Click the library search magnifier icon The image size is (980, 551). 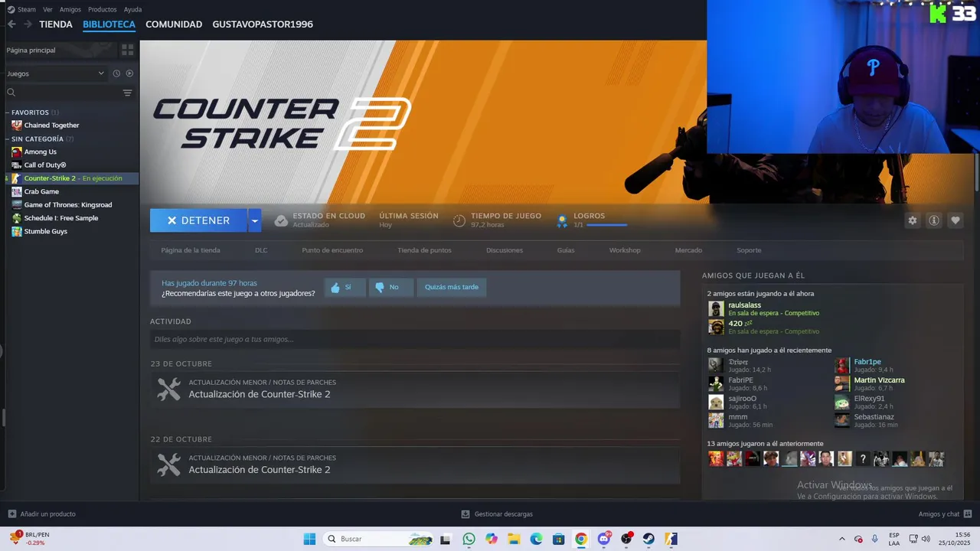tap(11, 93)
